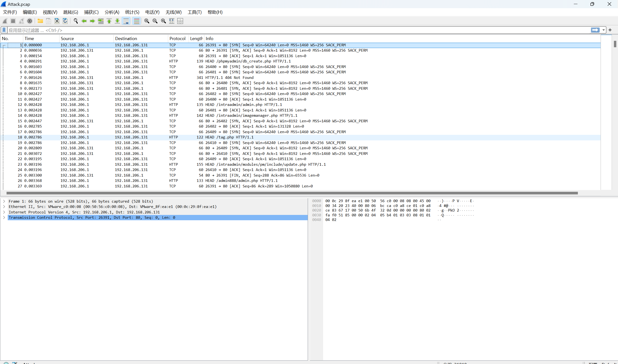Focus the display filter input field

(x=298, y=30)
